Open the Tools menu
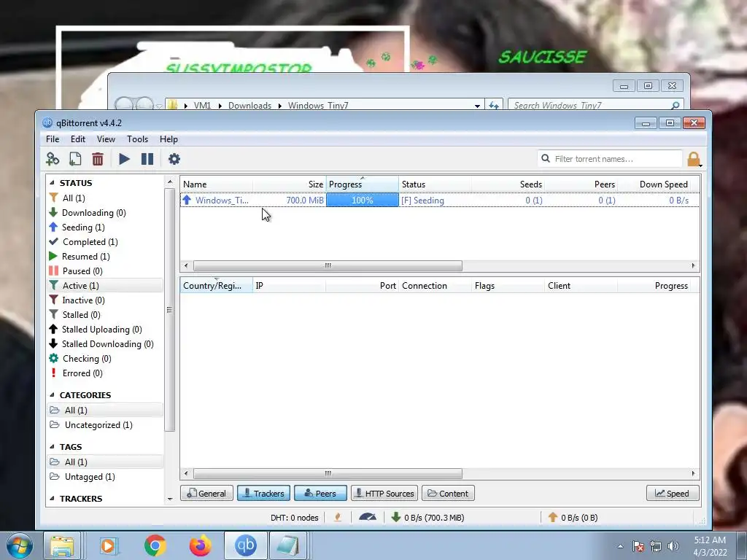Image resolution: width=747 pixels, height=560 pixels. coord(137,139)
